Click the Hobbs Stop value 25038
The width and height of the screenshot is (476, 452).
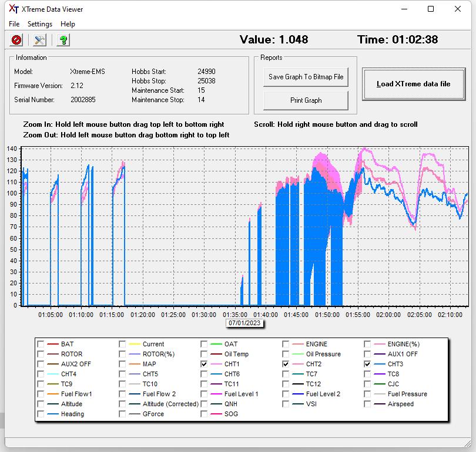click(206, 81)
